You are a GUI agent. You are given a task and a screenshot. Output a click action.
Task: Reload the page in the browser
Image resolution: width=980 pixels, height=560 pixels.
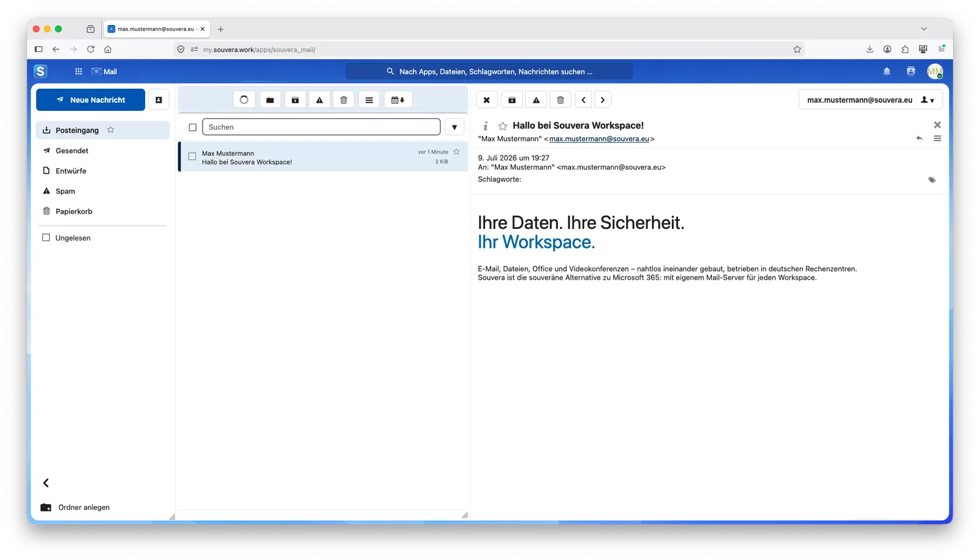(91, 49)
